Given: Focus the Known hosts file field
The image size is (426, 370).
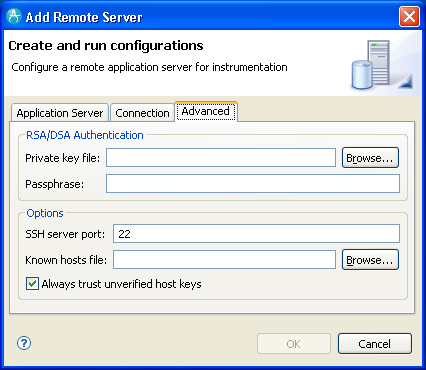Looking at the screenshot, I should coord(224,260).
